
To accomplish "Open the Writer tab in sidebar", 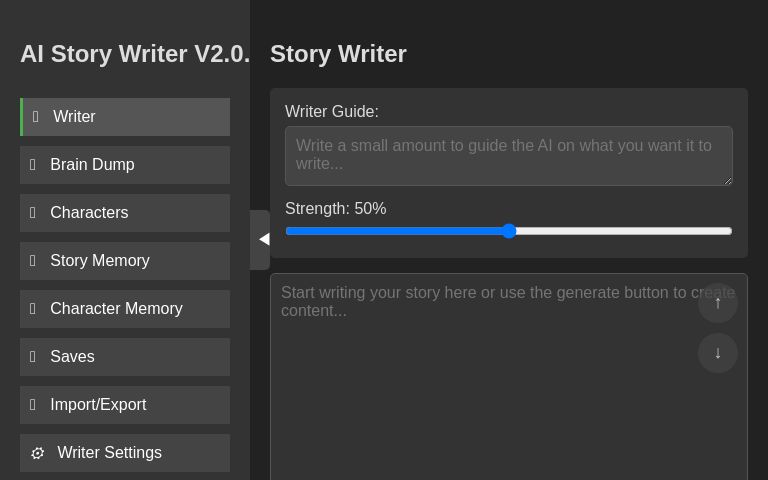I will pyautogui.click(x=125, y=117).
